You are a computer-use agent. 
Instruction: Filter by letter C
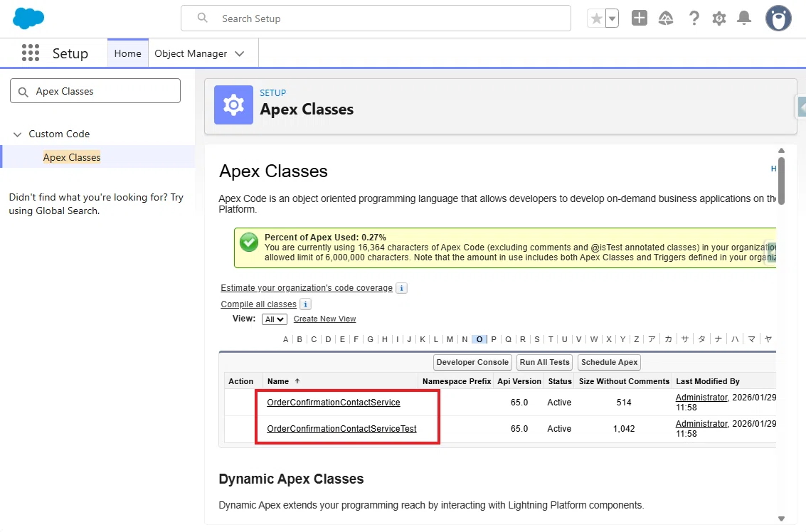coord(314,339)
